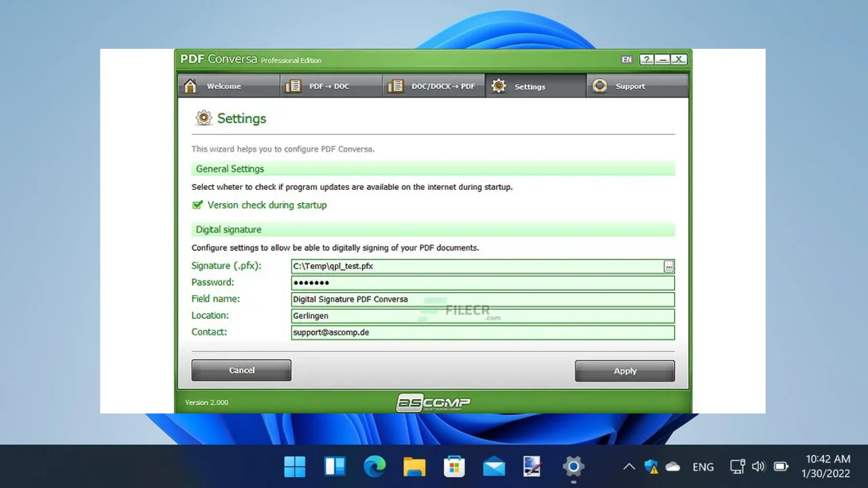Click the General Settings section header
Viewport: 868px width, 488px height.
[433, 169]
